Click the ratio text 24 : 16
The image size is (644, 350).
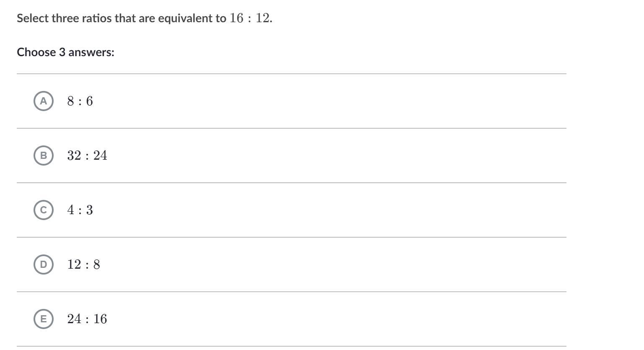pos(87,319)
